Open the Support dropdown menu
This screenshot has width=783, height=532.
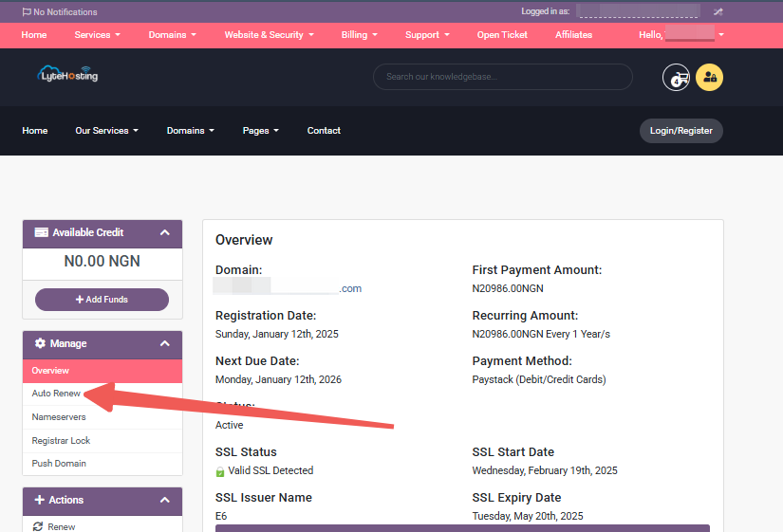tap(427, 35)
